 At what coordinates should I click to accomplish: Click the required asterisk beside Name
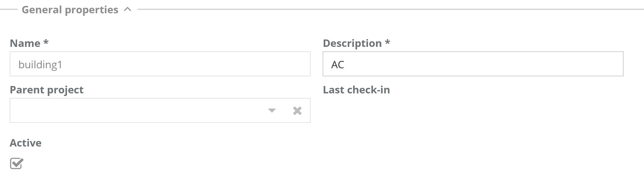click(46, 42)
